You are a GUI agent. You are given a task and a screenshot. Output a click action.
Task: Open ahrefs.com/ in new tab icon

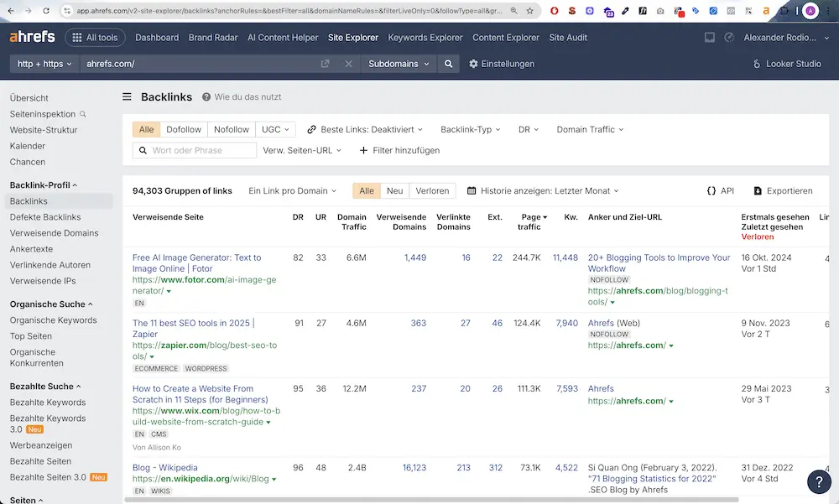(x=325, y=64)
